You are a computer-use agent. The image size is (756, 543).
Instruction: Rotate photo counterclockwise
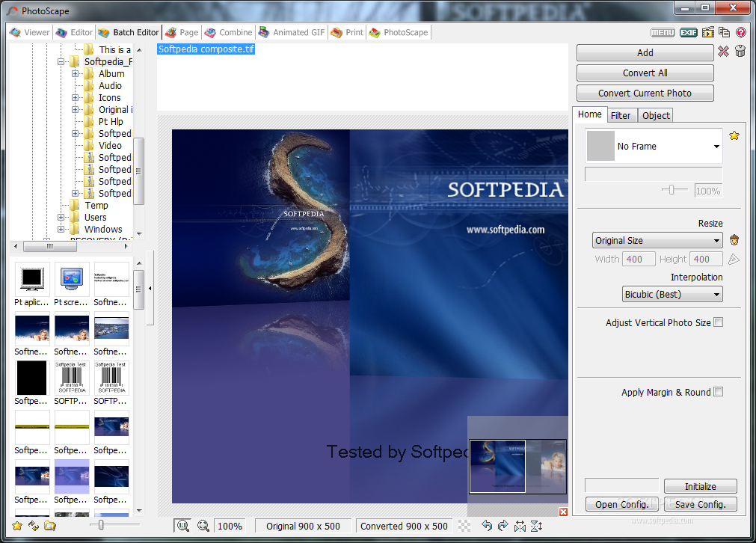(487, 526)
